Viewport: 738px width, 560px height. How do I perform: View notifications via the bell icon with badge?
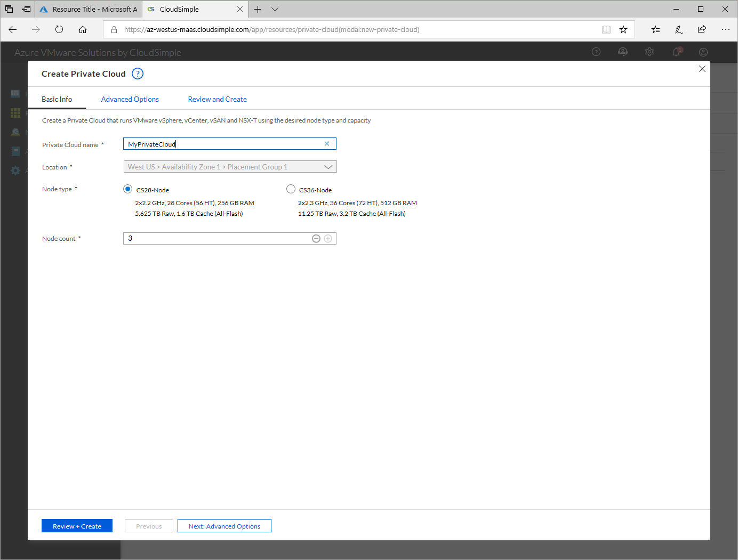point(676,52)
